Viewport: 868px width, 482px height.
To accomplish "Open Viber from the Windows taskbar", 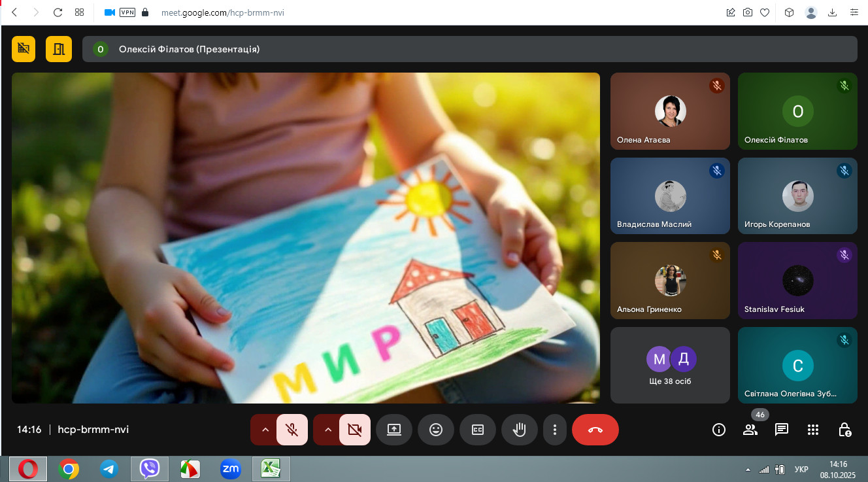I will coord(150,469).
